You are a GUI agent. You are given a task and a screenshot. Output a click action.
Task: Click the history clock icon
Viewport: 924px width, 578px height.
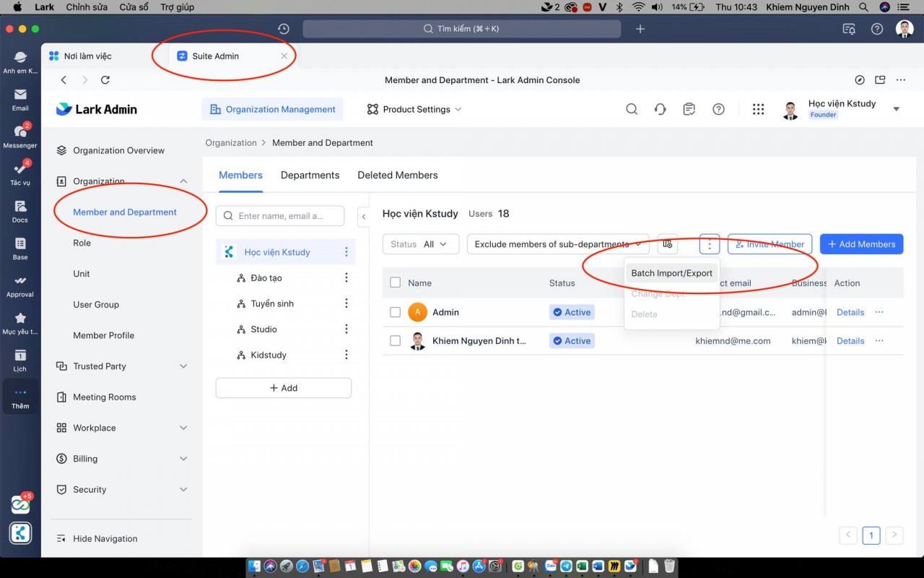click(284, 29)
